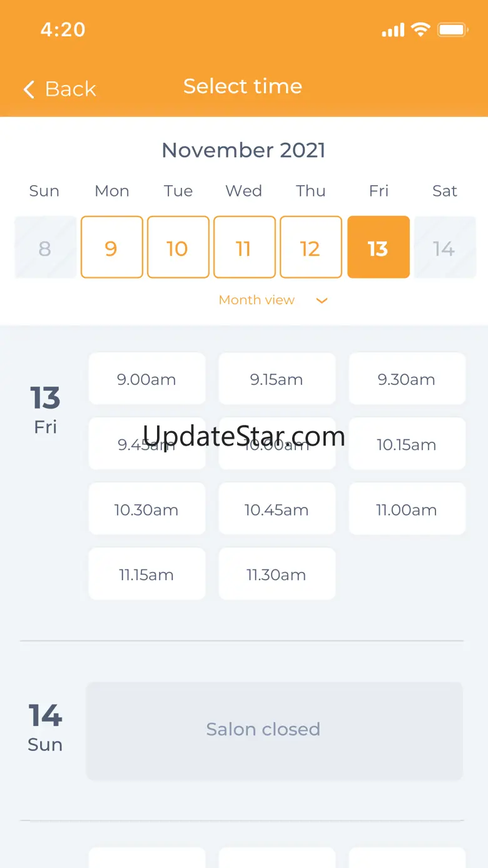The height and width of the screenshot is (868, 488).
Task: Book the 9.30am appointment slot
Action: [407, 379]
